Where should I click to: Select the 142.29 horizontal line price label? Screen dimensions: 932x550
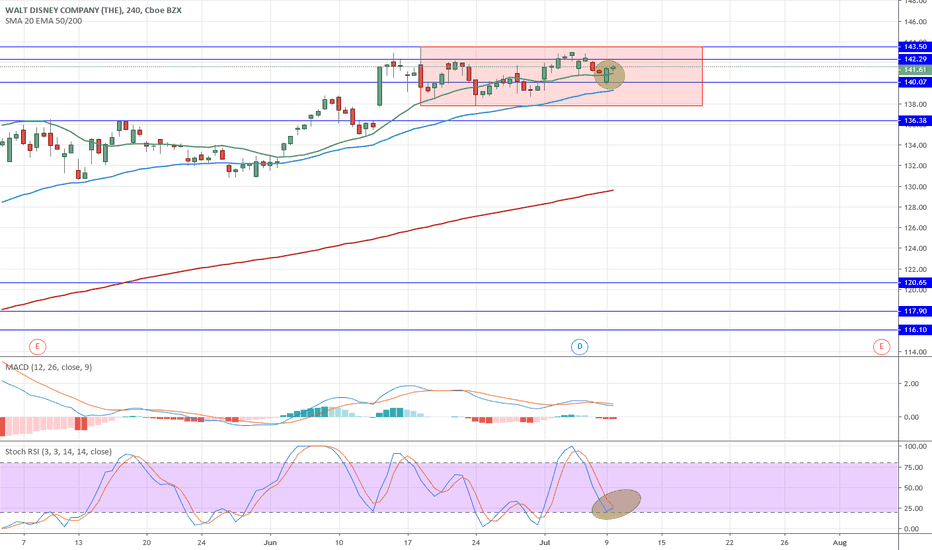click(x=915, y=59)
